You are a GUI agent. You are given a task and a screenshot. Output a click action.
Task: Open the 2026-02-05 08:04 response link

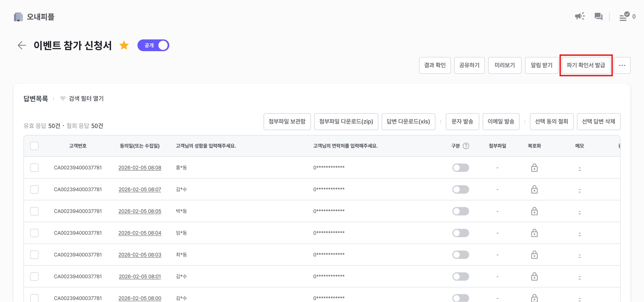(x=140, y=233)
